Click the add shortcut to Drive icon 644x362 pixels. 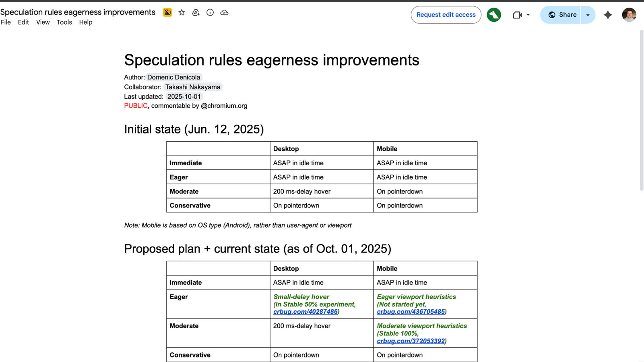(x=196, y=12)
